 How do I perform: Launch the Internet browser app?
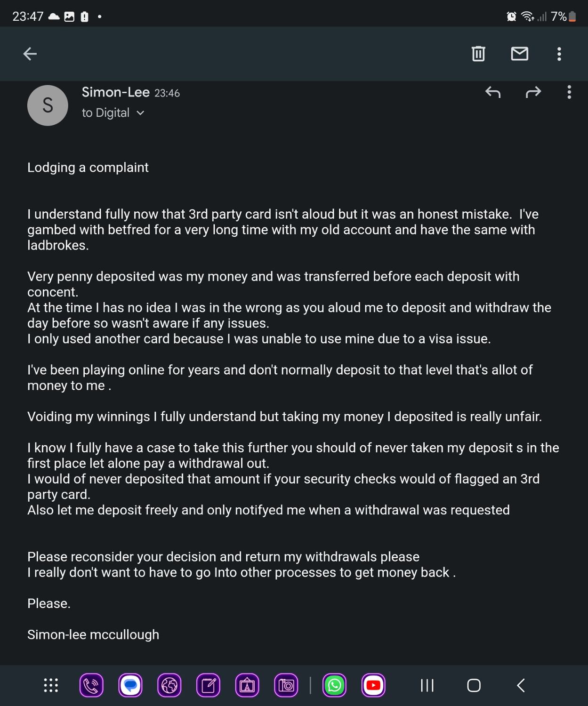(169, 685)
